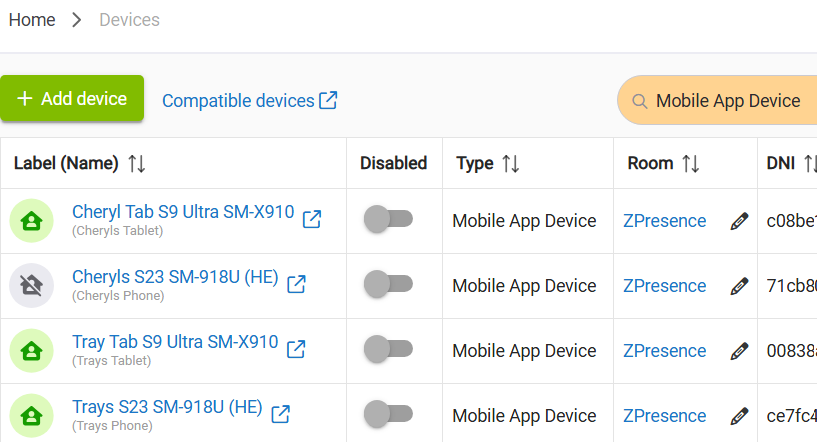Click the not-present icon for Cheryls S23
Image resolution: width=817 pixels, height=442 pixels.
(31, 286)
